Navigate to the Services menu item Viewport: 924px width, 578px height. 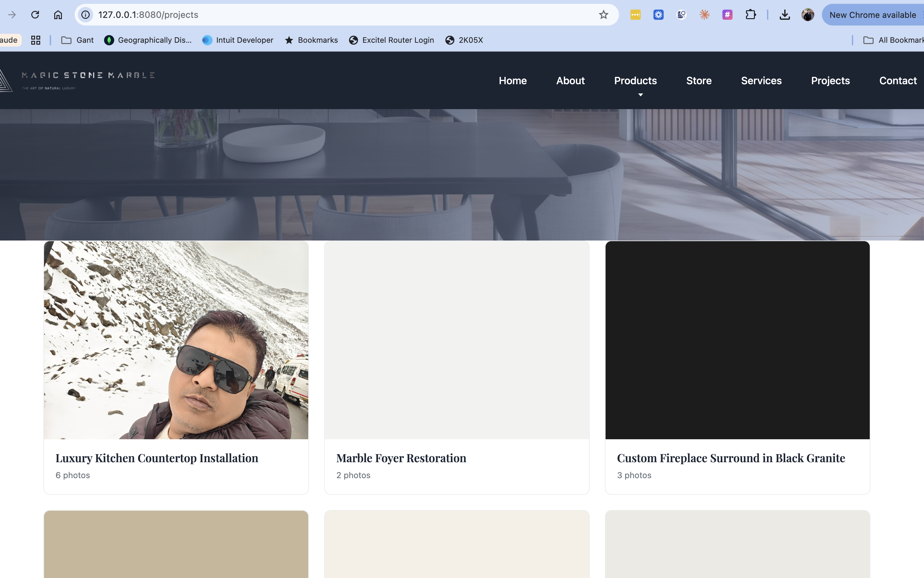tap(761, 81)
